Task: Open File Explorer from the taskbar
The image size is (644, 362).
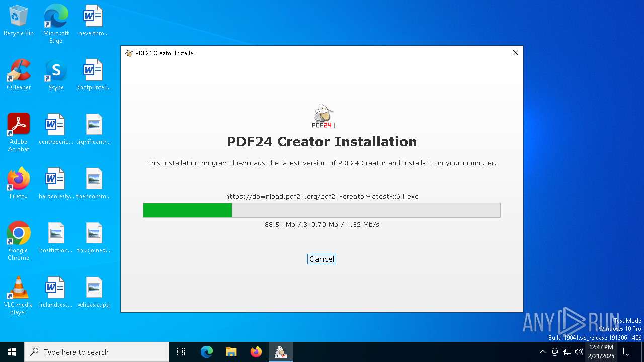Action: 231,352
